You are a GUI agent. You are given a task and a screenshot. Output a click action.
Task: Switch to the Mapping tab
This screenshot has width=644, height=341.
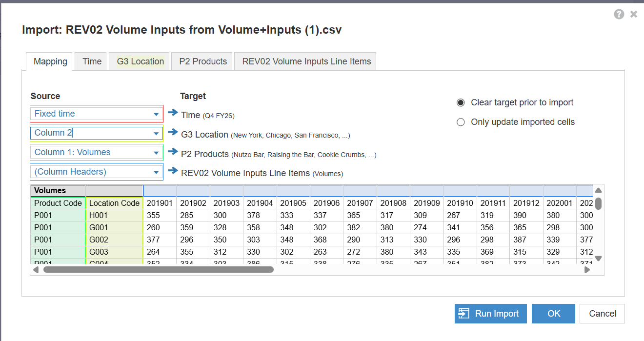point(49,61)
